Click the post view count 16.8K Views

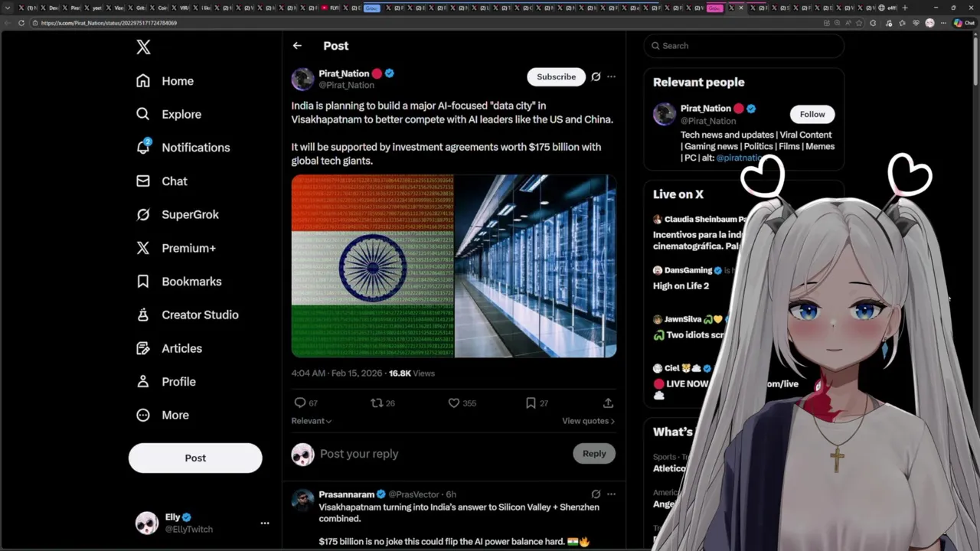[411, 373]
